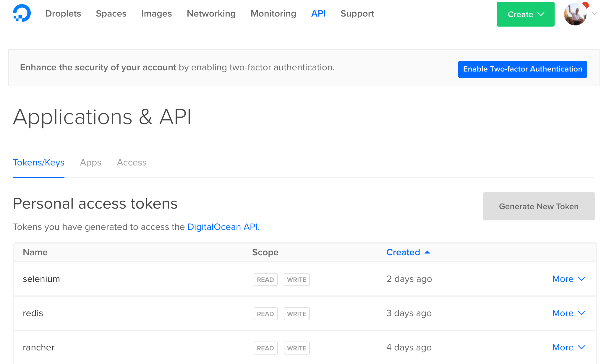Expand More options for rancher token
Screen dimensions: 609x364
tap(568, 347)
